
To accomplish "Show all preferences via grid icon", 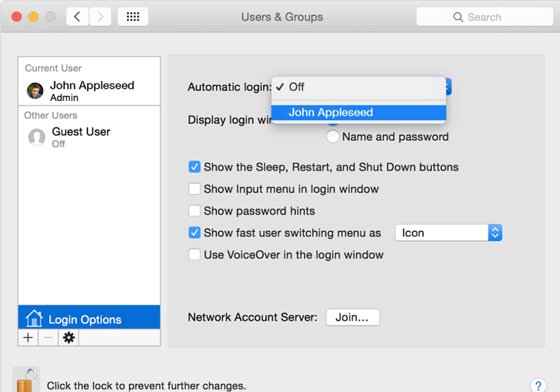I will [x=133, y=17].
